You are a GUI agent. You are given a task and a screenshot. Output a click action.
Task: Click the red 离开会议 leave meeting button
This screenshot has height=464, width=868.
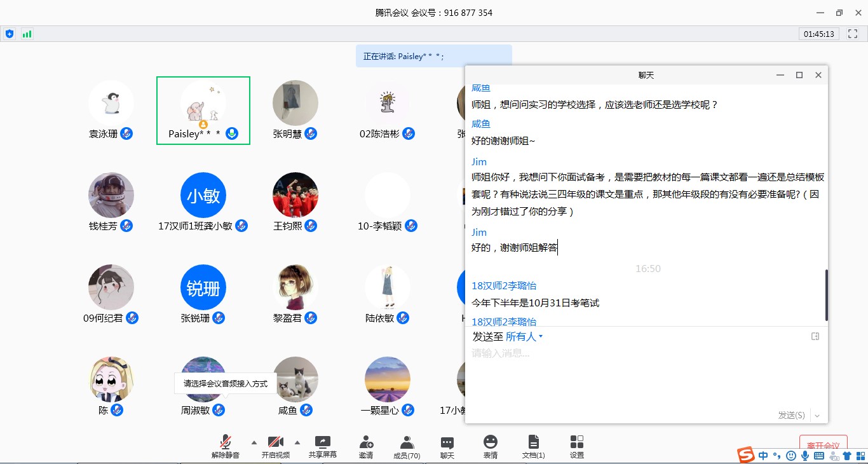click(823, 445)
